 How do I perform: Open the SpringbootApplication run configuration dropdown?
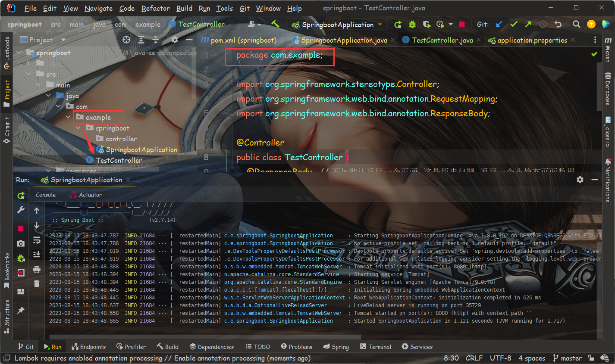pyautogui.click(x=338, y=25)
